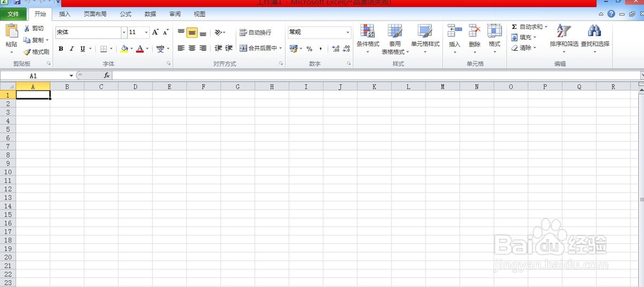
Task: Click the Copy (复制) button
Action: tap(33, 40)
